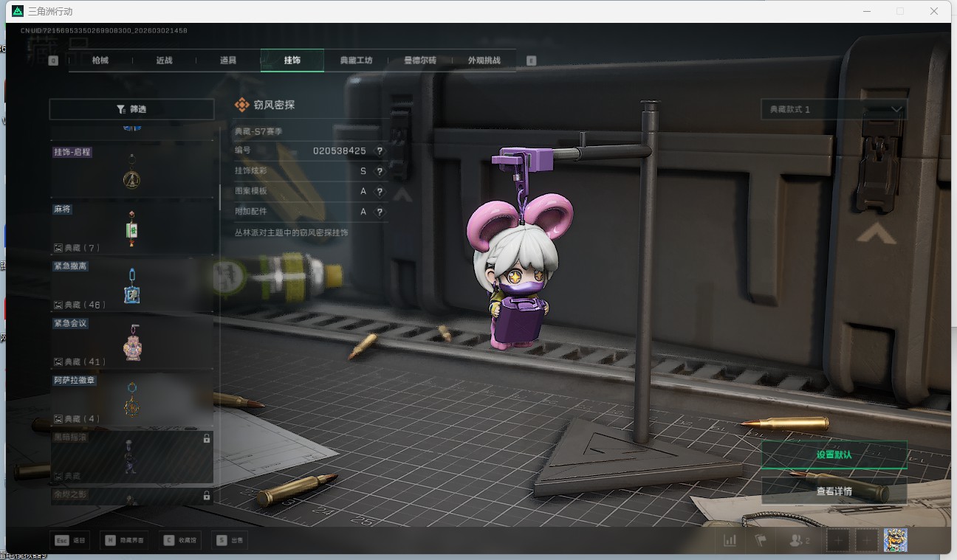The image size is (957, 560).
Task: Click the 查看详情 button
Action: click(834, 491)
